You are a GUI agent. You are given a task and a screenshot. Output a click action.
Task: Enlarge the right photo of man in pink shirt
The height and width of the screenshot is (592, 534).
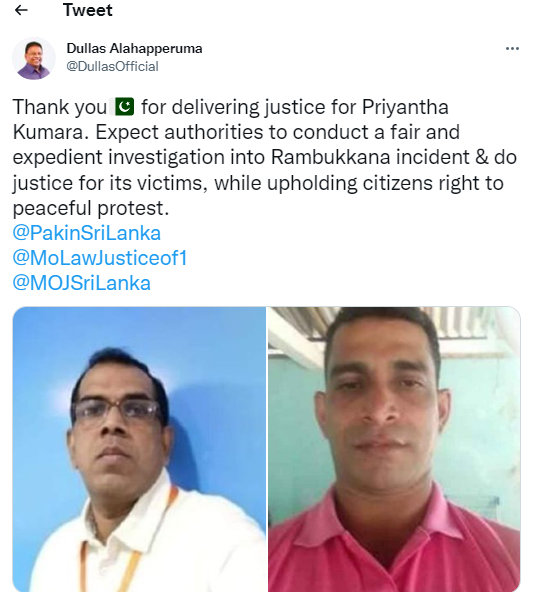click(x=394, y=449)
